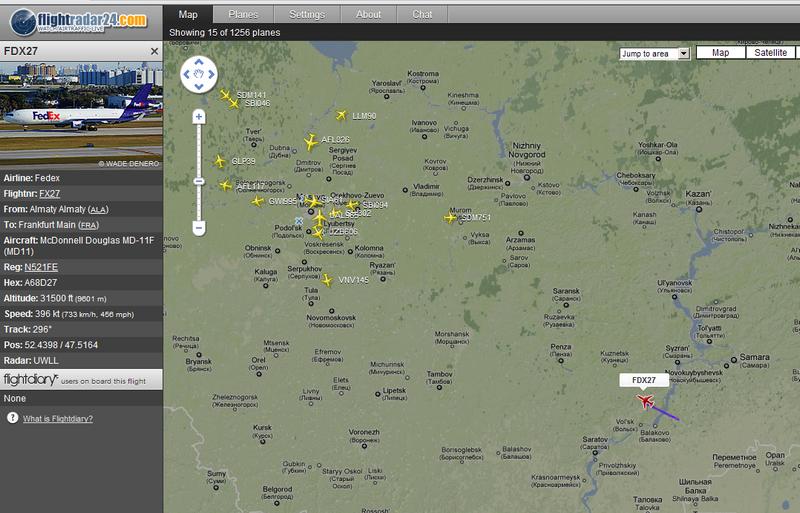This screenshot has height=513, width=800.
Task: Select the SBI046 aircraft on the map
Action: tap(234, 104)
